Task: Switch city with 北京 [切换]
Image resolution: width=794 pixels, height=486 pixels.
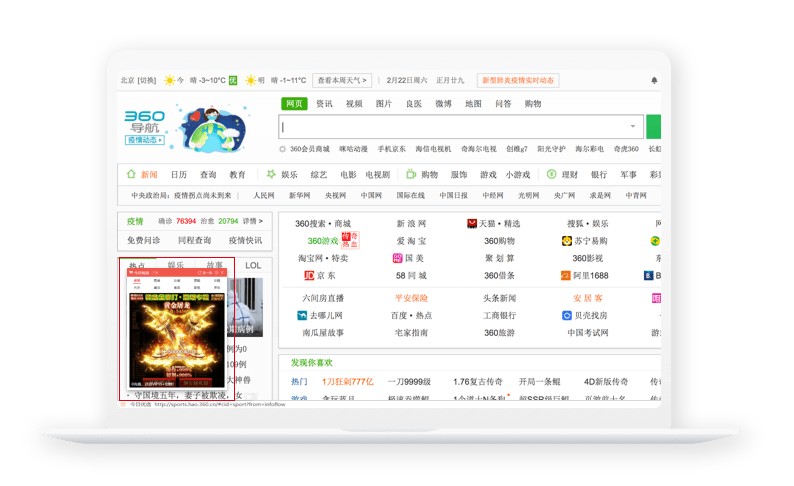Action: [138, 80]
